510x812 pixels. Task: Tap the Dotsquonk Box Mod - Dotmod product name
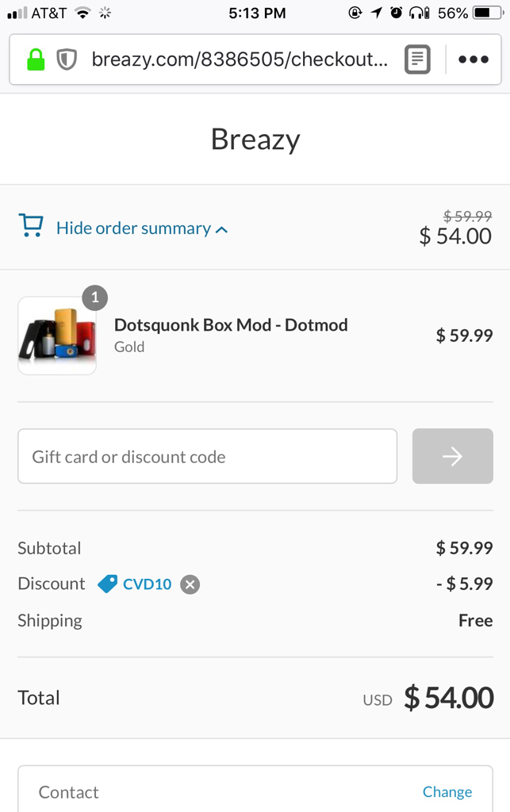point(231,324)
